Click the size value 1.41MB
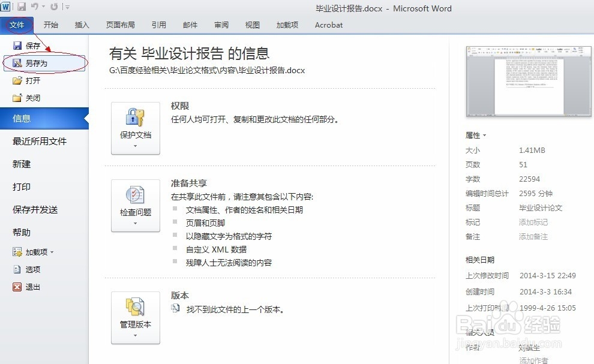 532,151
